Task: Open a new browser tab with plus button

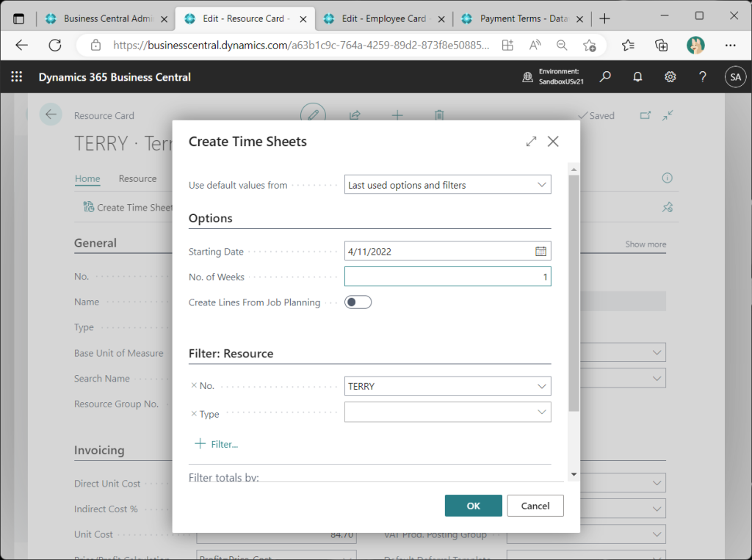Action: pyautogui.click(x=605, y=18)
